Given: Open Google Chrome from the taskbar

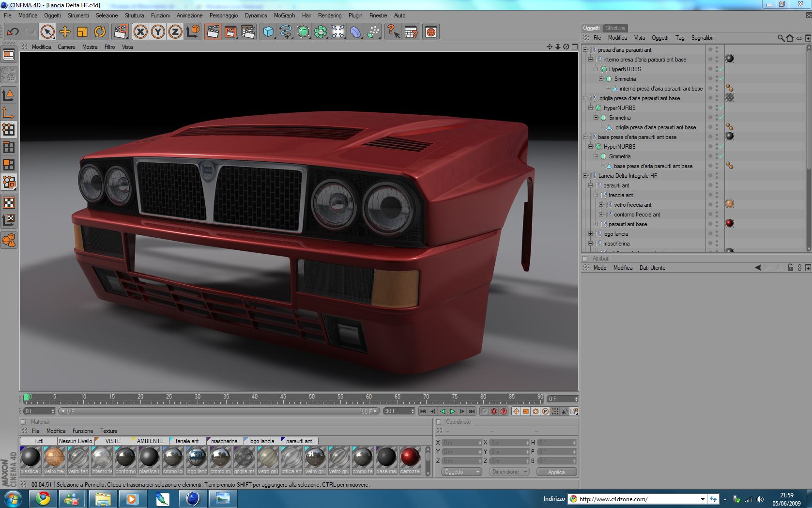Looking at the screenshot, I should click(x=43, y=498).
